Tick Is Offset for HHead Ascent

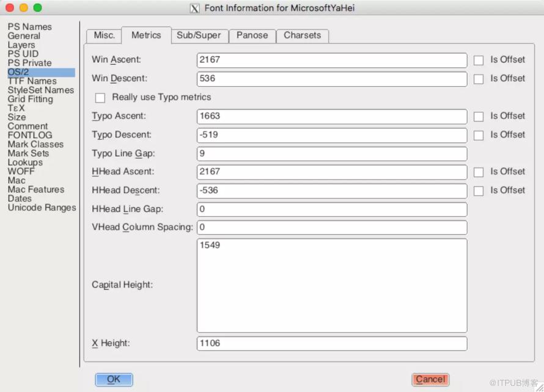[479, 172]
